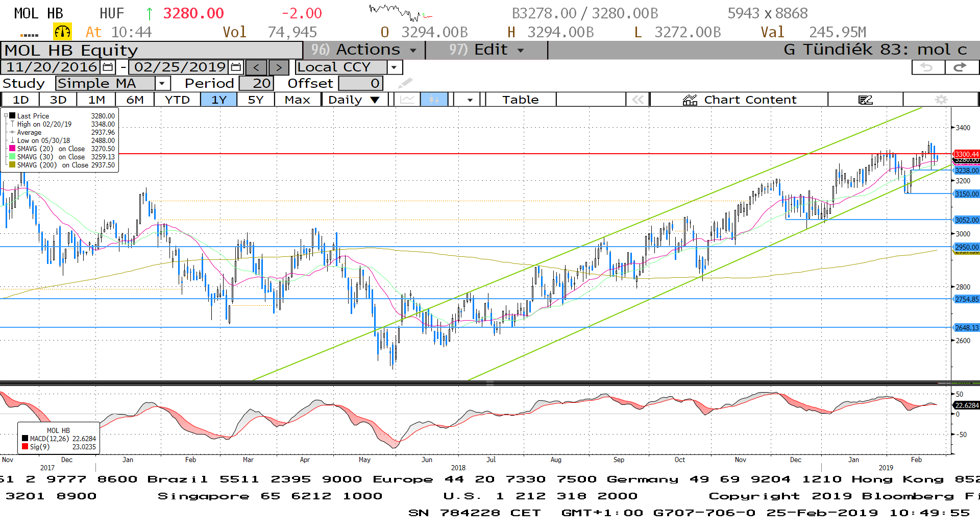The height and width of the screenshot is (531, 980).
Task: Open the Actions menu
Action: [364, 50]
